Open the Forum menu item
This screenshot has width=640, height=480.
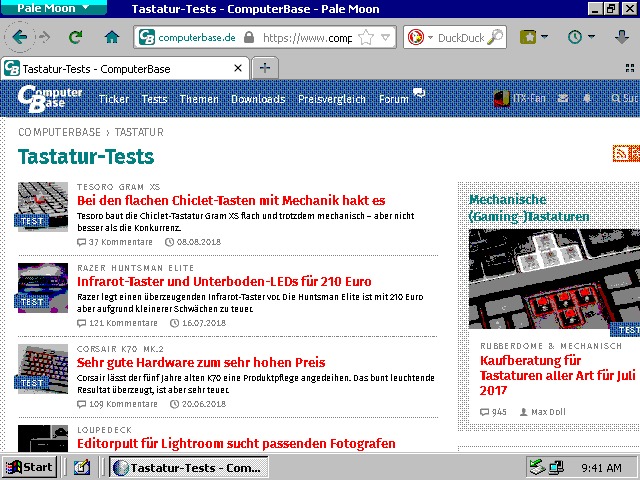pos(393,99)
